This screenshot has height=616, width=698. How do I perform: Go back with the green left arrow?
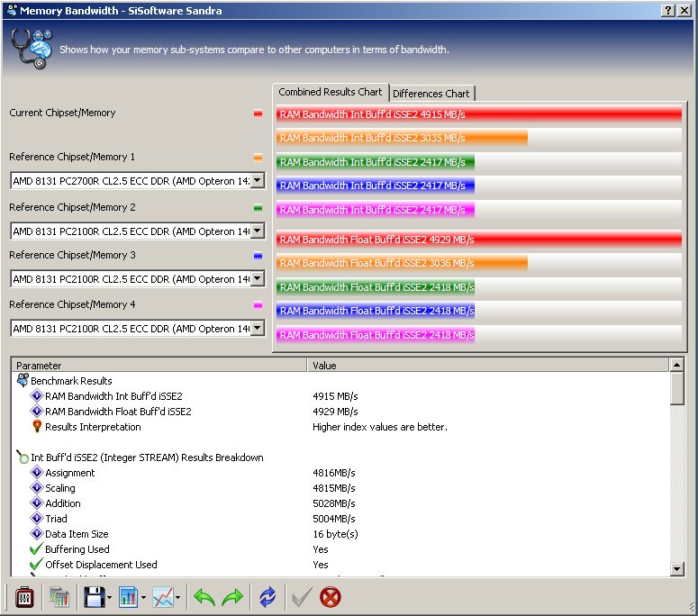(x=204, y=597)
